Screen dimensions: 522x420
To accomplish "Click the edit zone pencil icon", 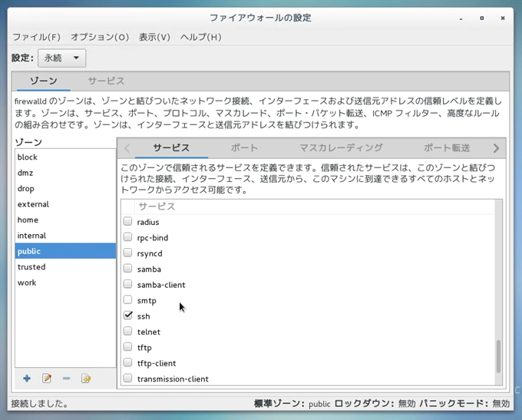I will pyautogui.click(x=47, y=379).
